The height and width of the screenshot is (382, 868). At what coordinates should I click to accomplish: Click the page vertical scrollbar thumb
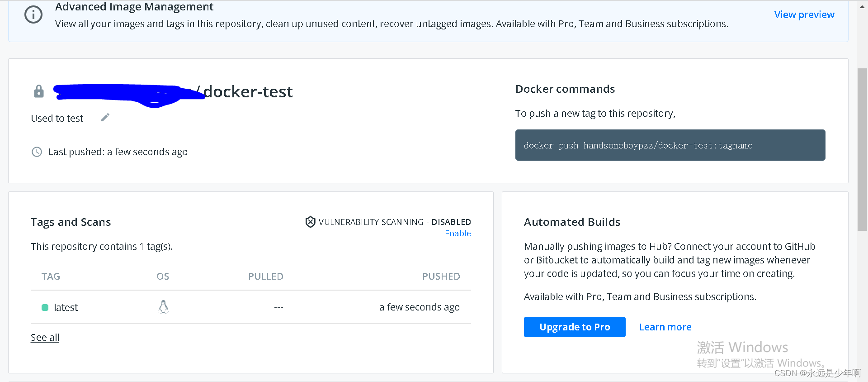tap(862, 149)
